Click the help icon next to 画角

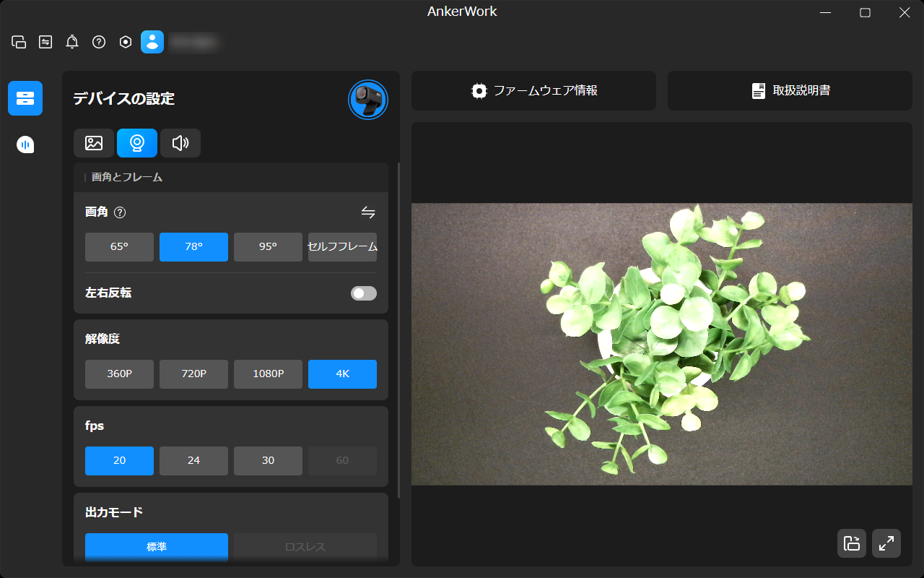pos(120,212)
